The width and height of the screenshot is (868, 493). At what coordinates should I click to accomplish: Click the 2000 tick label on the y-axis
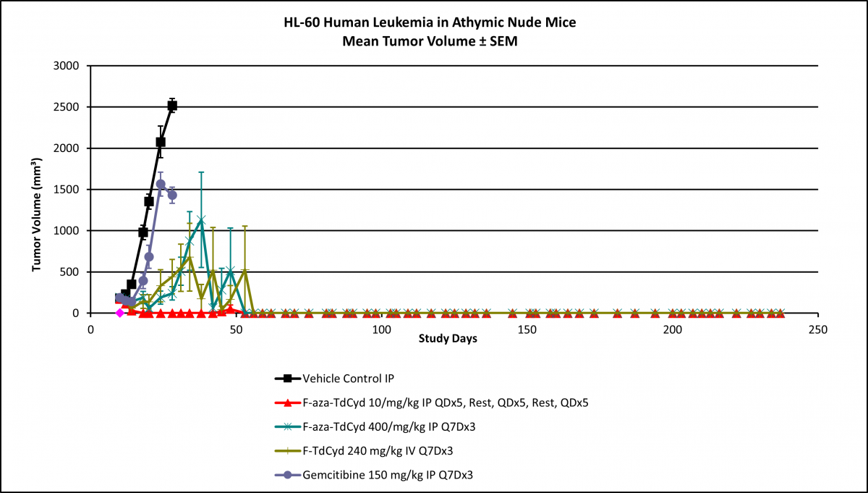pos(67,148)
